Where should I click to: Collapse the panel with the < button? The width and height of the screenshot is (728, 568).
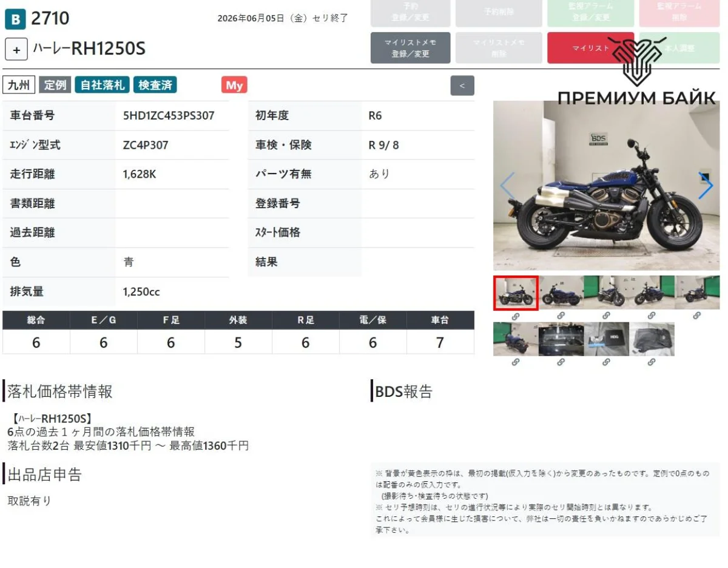pyautogui.click(x=462, y=86)
